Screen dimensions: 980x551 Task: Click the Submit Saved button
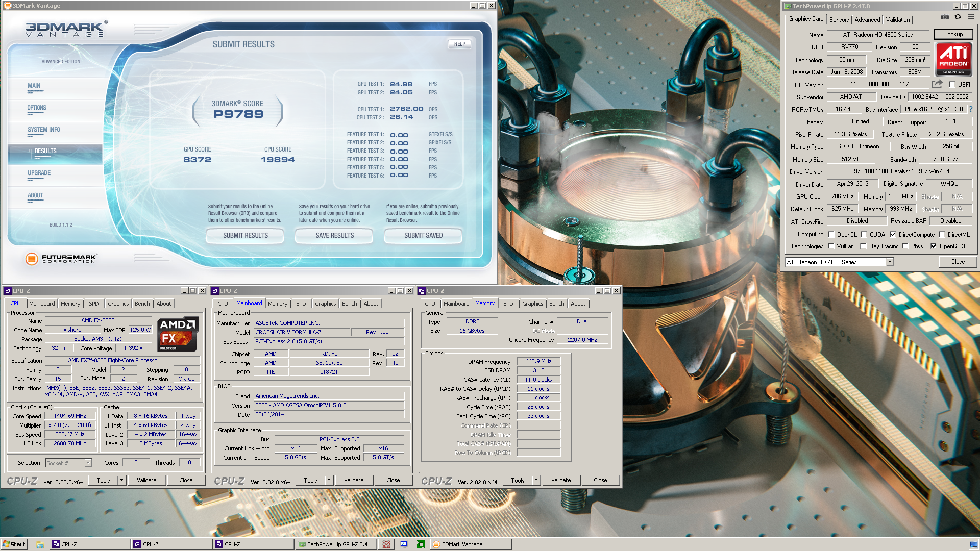click(x=423, y=236)
